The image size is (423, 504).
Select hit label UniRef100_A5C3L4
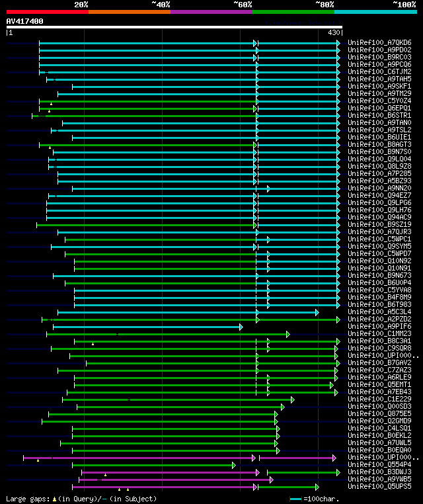coord(379,312)
